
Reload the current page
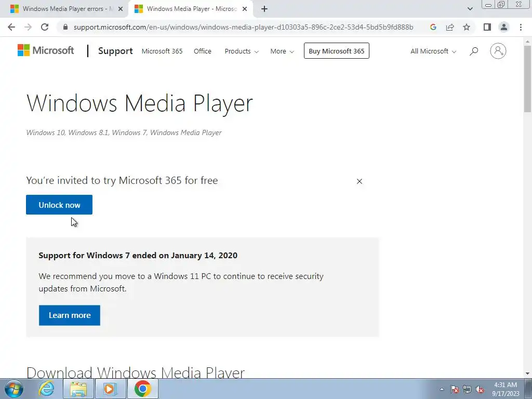(45, 27)
